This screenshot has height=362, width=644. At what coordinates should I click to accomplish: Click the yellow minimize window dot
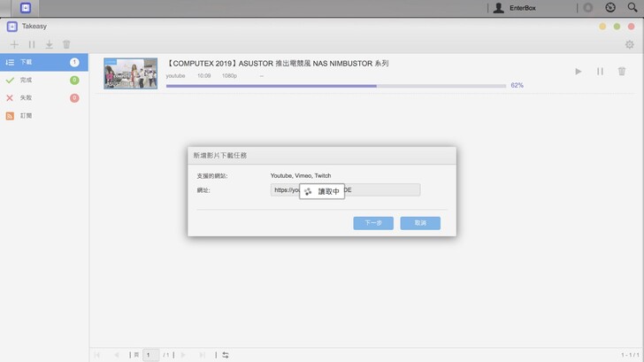click(602, 27)
